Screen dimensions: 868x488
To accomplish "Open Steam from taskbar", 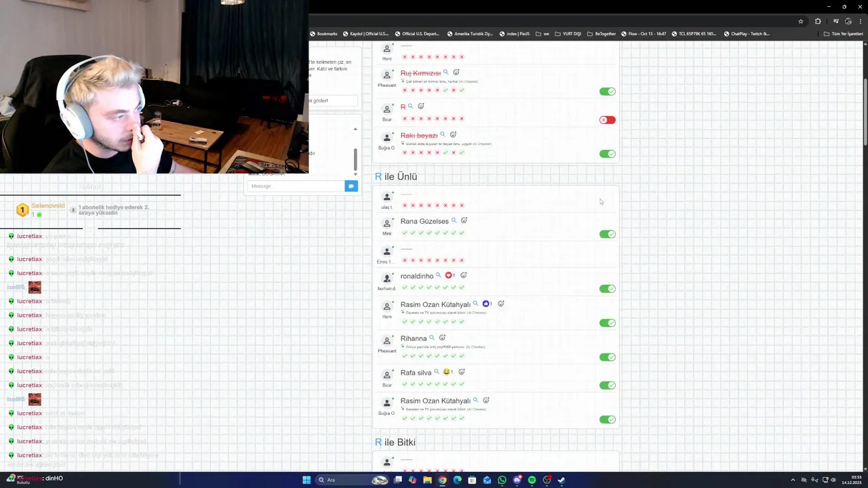I will pyautogui.click(x=561, y=480).
